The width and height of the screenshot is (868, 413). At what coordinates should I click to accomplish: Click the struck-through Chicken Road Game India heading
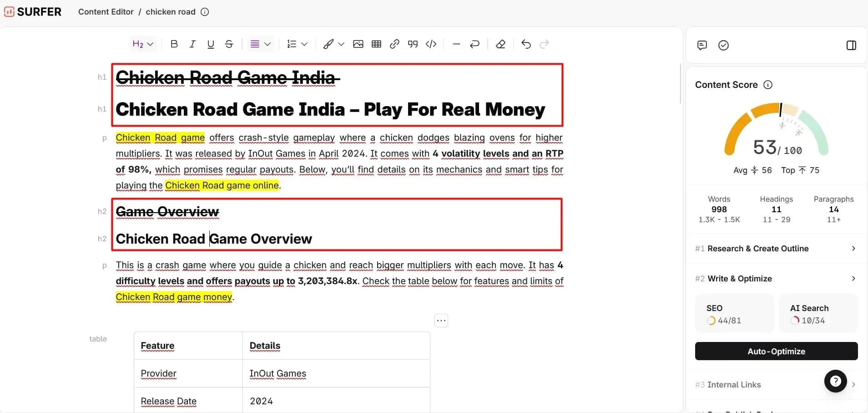(227, 78)
